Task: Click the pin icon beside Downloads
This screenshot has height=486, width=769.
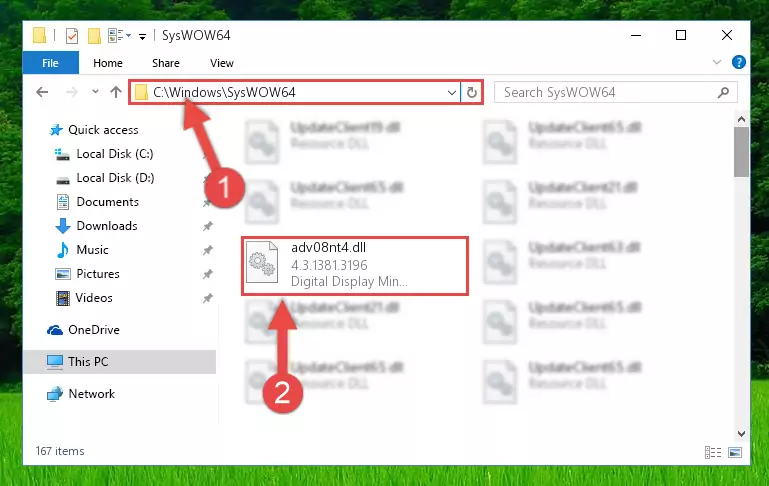Action: 208,226
